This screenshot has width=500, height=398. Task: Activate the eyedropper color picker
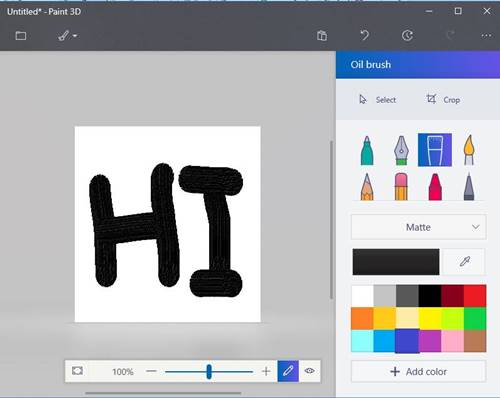click(x=464, y=262)
